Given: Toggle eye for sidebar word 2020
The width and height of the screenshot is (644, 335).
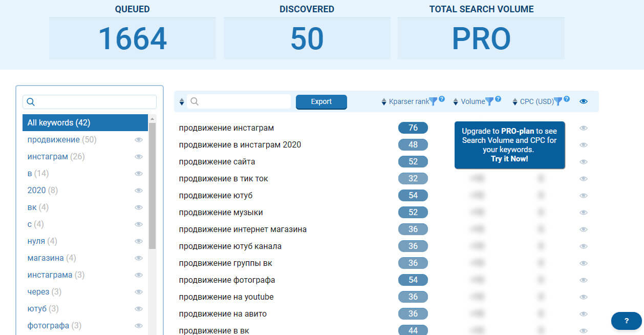Looking at the screenshot, I should (x=138, y=191).
